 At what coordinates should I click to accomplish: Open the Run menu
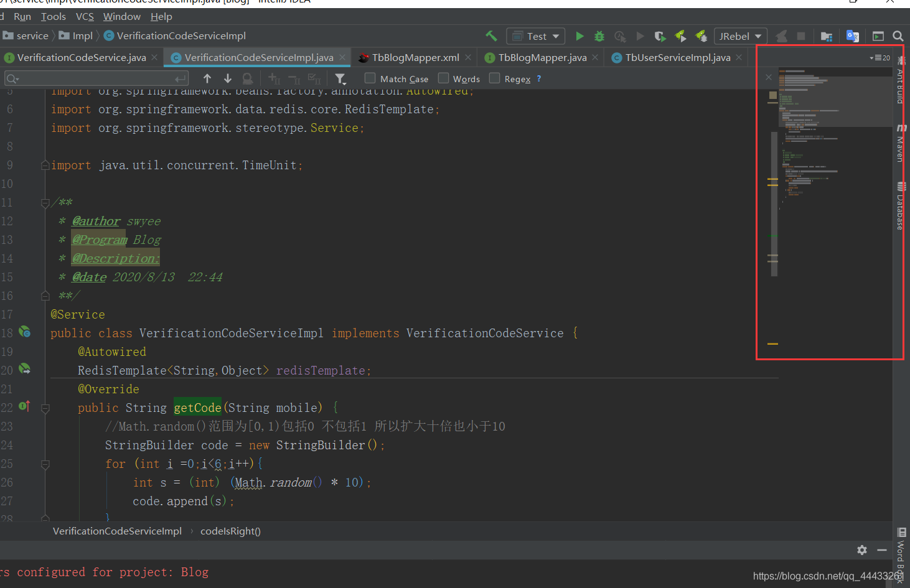(x=22, y=16)
